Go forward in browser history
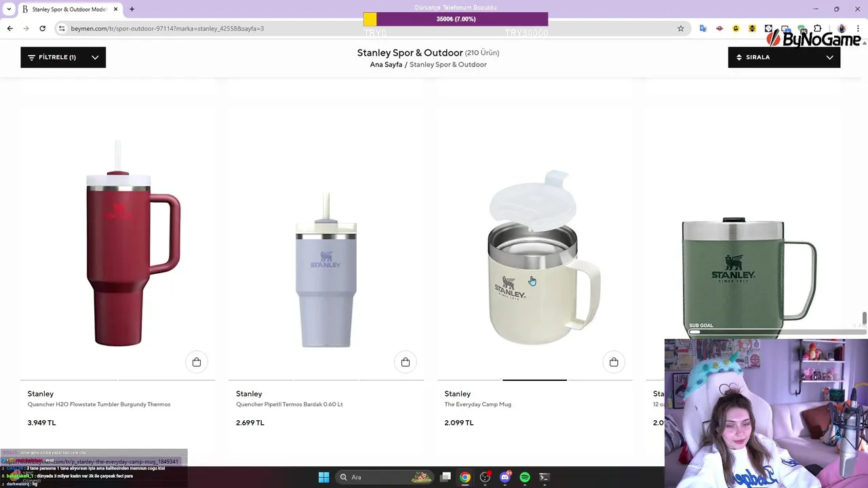This screenshot has width=868, height=488. click(26, 28)
